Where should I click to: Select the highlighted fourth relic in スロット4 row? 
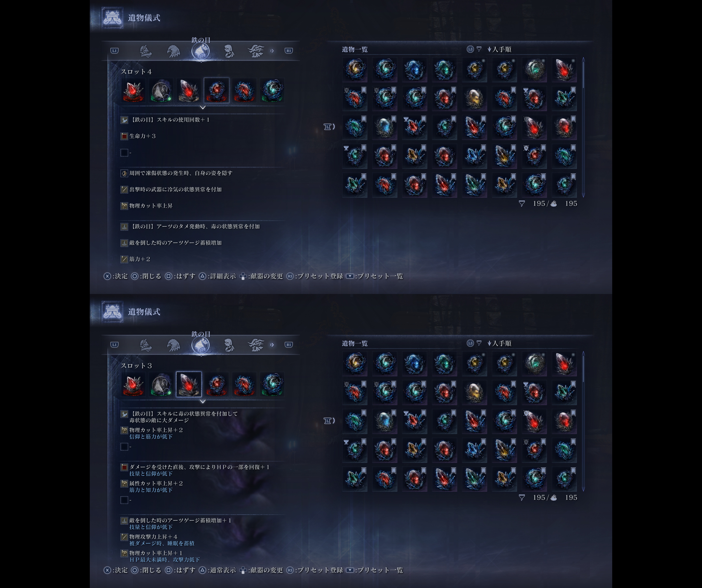(x=216, y=90)
